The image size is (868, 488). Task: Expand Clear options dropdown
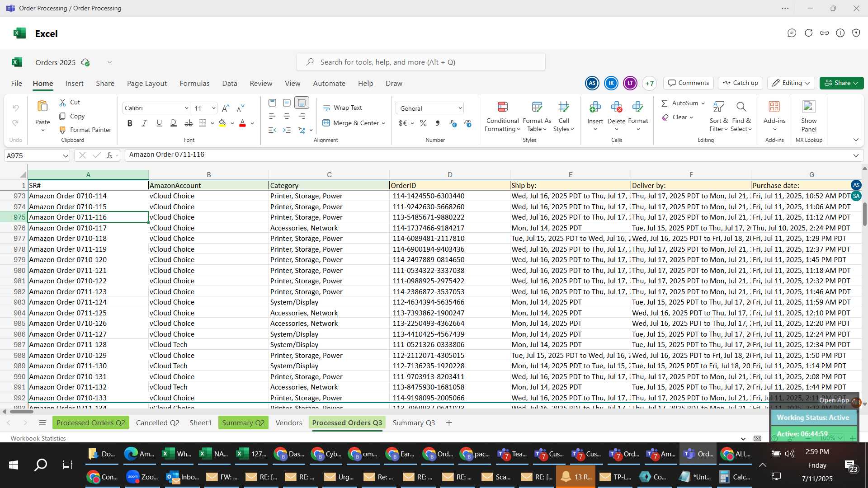click(x=691, y=117)
